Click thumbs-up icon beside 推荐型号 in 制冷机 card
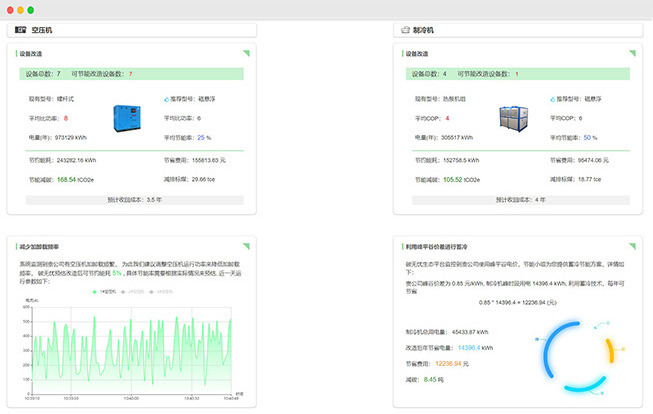The image size is (653, 414). (552, 99)
